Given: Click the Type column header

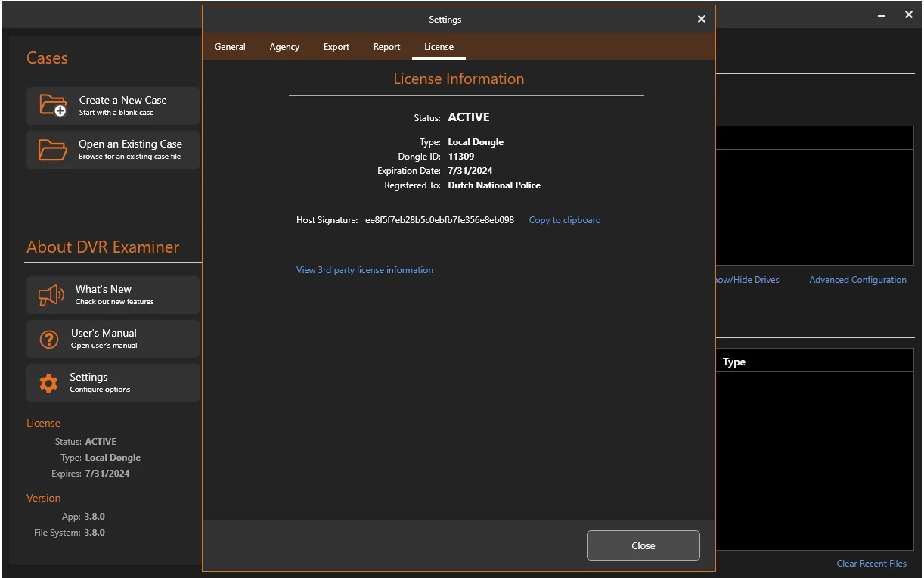Looking at the screenshot, I should click(x=734, y=362).
